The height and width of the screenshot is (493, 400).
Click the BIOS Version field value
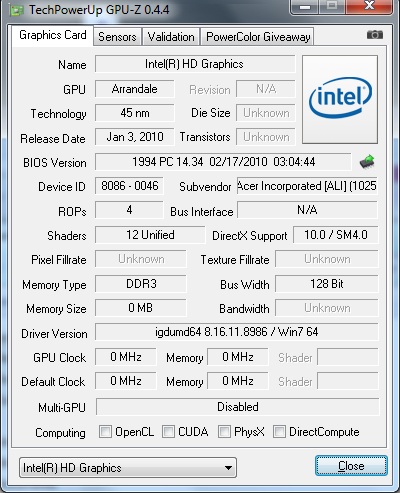(x=223, y=162)
